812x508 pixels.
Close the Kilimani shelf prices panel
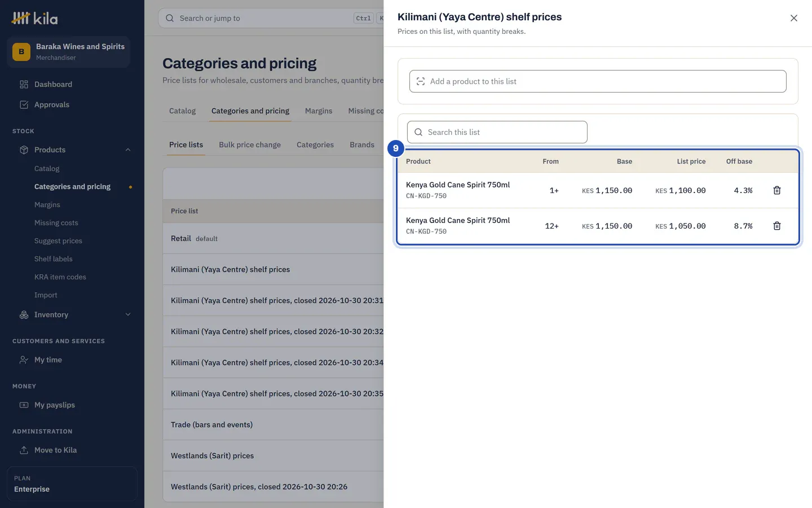pyautogui.click(x=793, y=18)
